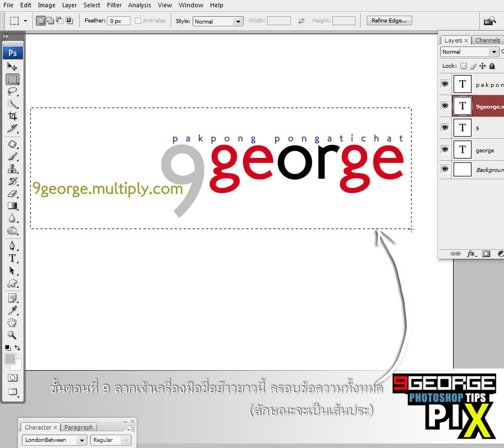Click the foreground color swatch
Screen dimensions: 504x448
click(10, 358)
